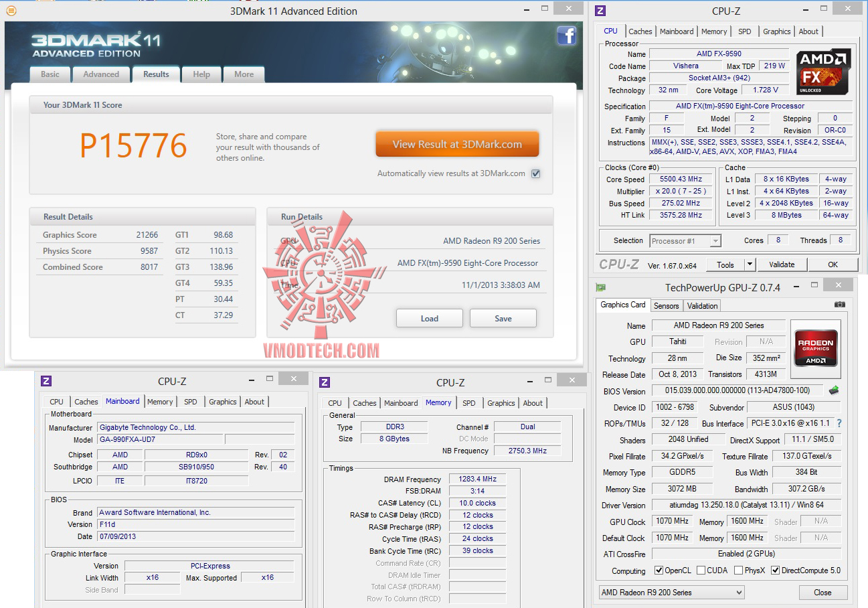
Task: Click the motherboard Model field GA-990FXA-UD7
Action: tap(159, 440)
